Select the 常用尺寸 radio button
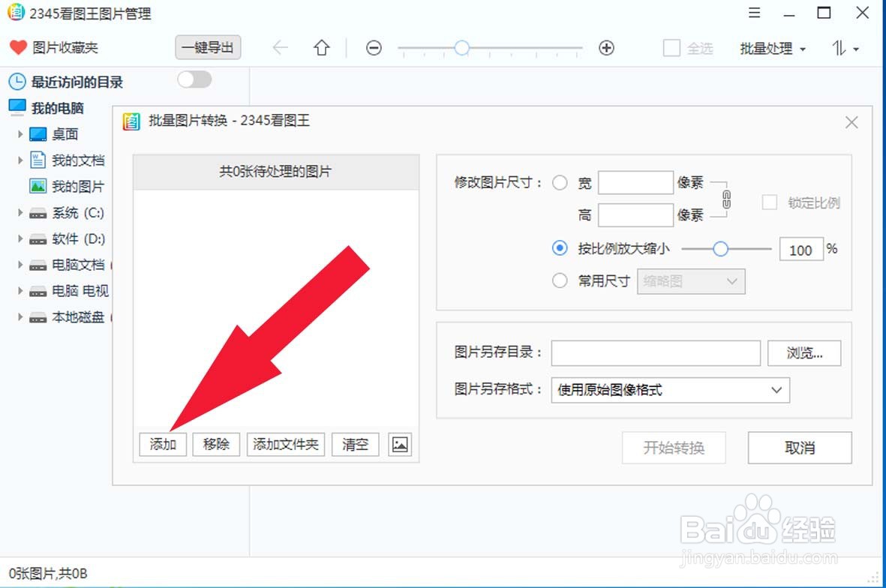The width and height of the screenshot is (886, 588). [x=560, y=280]
